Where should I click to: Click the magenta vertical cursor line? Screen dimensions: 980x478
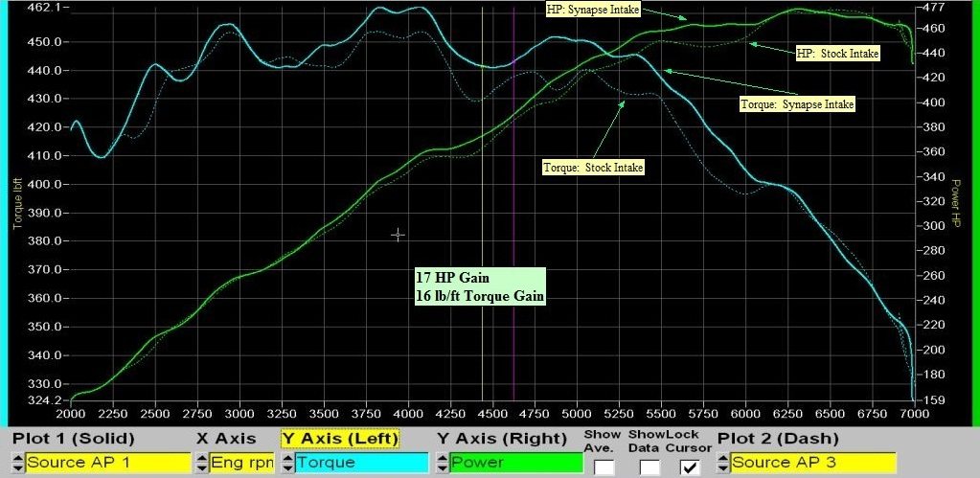(x=513, y=220)
